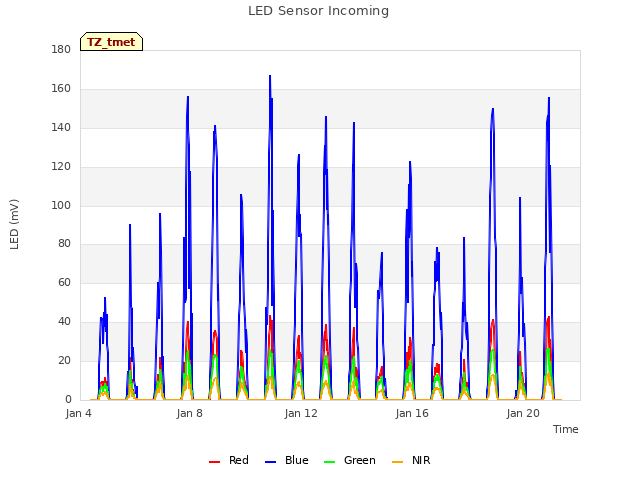Click the red legend color marker
This screenshot has width=640, height=480.
214,462
